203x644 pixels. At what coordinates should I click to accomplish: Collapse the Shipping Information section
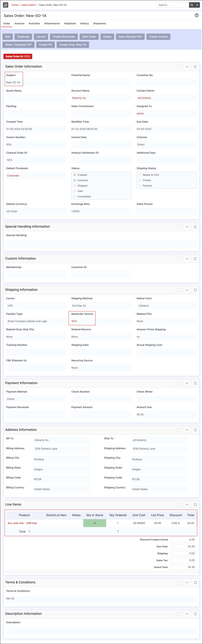click(187, 290)
